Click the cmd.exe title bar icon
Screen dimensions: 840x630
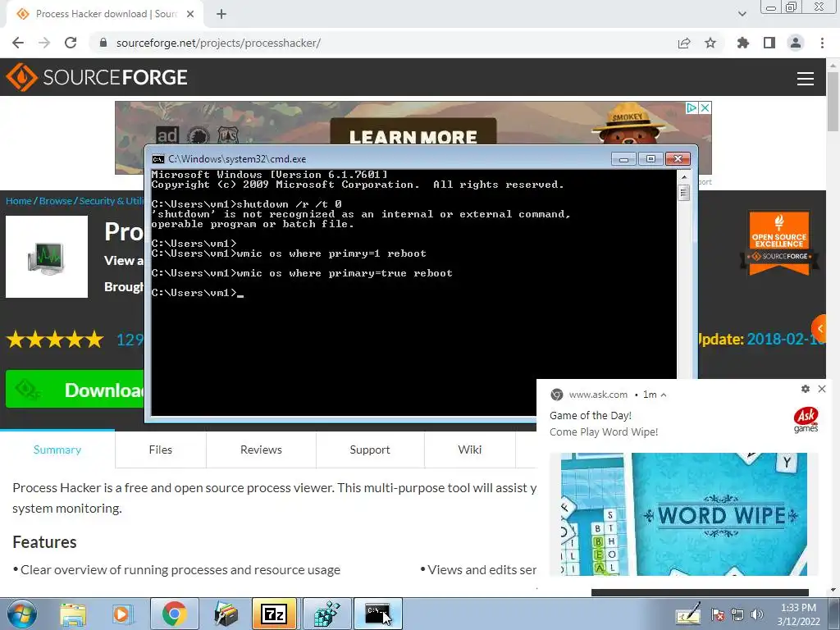[157, 159]
